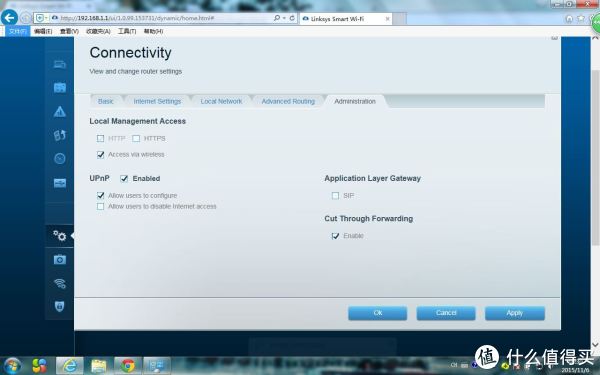
Task: Check Allow users to disable Internet access
Action: 100,207
